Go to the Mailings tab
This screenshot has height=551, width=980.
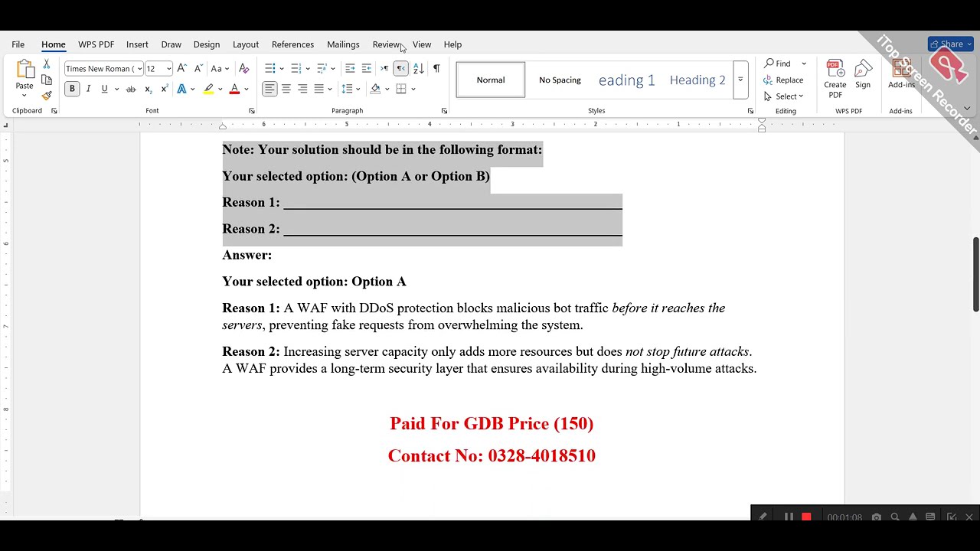[x=343, y=44]
